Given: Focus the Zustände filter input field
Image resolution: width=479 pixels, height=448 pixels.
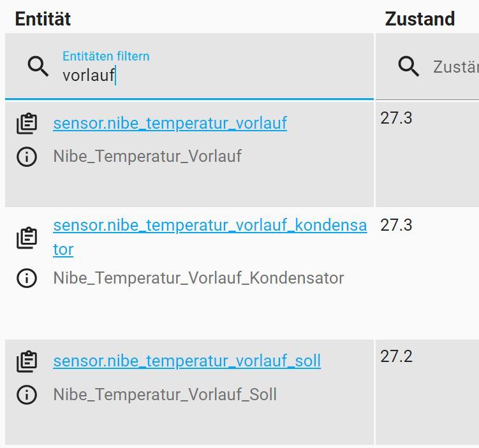Looking at the screenshot, I should (x=456, y=67).
